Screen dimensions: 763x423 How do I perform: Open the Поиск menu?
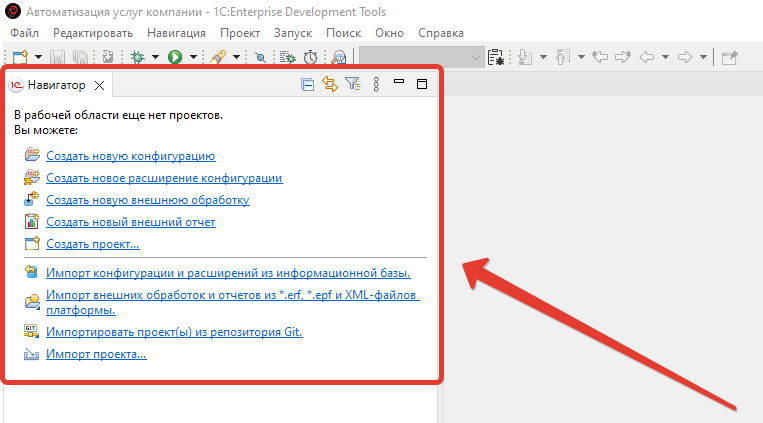pyautogui.click(x=344, y=33)
